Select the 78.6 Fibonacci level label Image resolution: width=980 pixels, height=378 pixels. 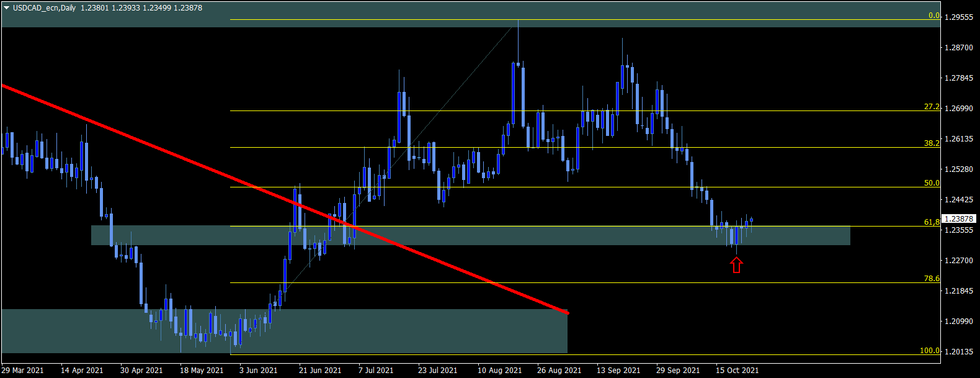click(932, 279)
